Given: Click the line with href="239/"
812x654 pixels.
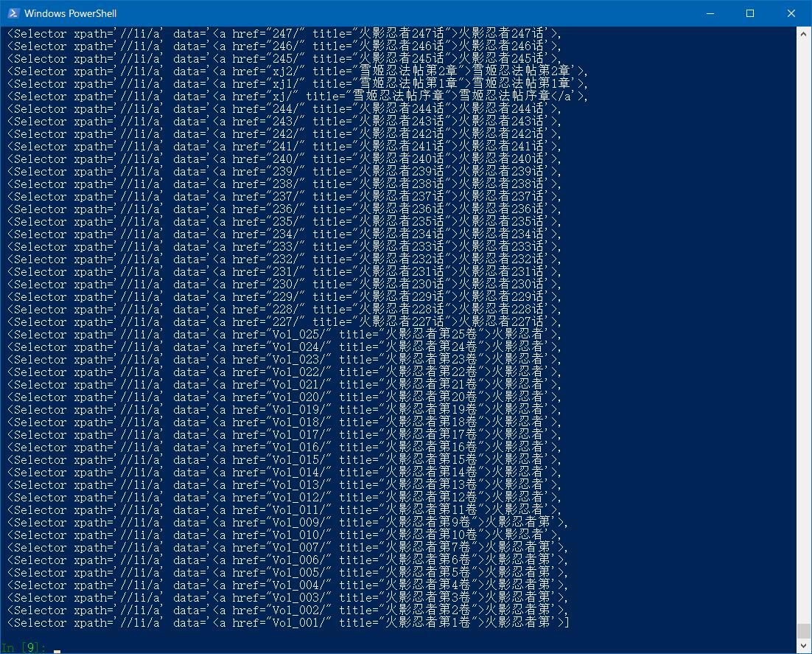Looking at the screenshot, I should (284, 172).
